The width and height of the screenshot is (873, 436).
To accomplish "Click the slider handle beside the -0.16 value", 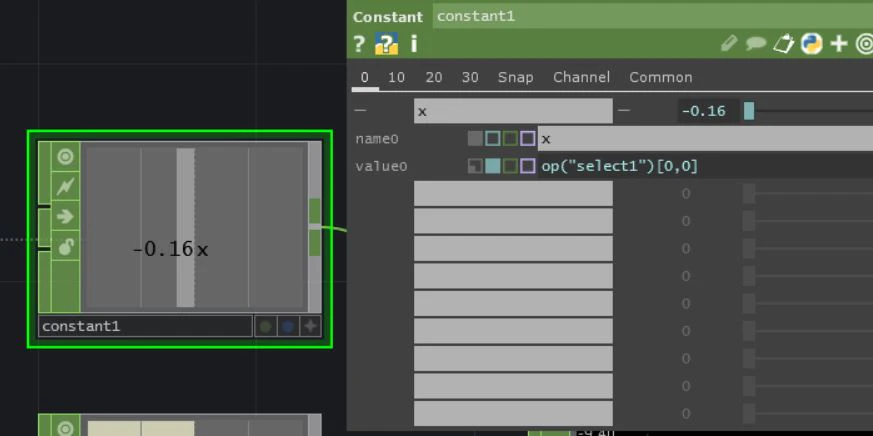I will tap(749, 111).
